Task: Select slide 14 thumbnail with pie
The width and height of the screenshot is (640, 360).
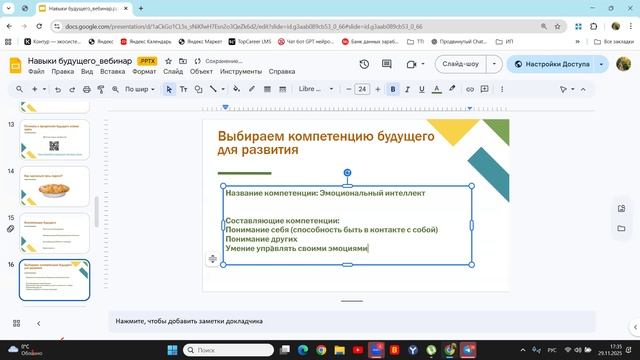Action: pyautogui.click(x=54, y=187)
